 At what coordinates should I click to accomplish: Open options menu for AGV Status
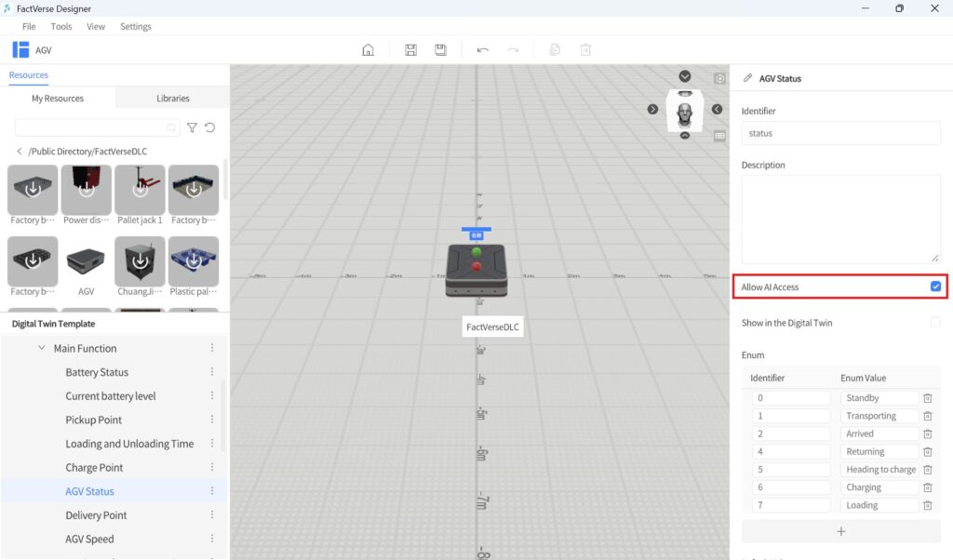point(212,491)
